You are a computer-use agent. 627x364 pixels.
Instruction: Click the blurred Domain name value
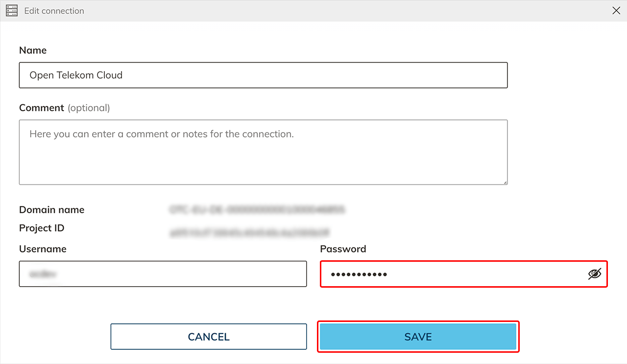pos(257,210)
